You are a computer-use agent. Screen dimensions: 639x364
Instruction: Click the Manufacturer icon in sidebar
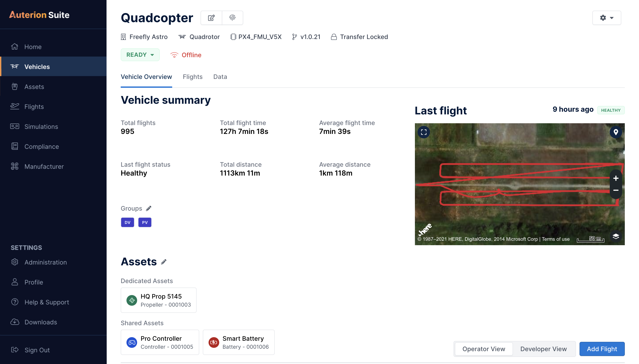pyautogui.click(x=14, y=166)
